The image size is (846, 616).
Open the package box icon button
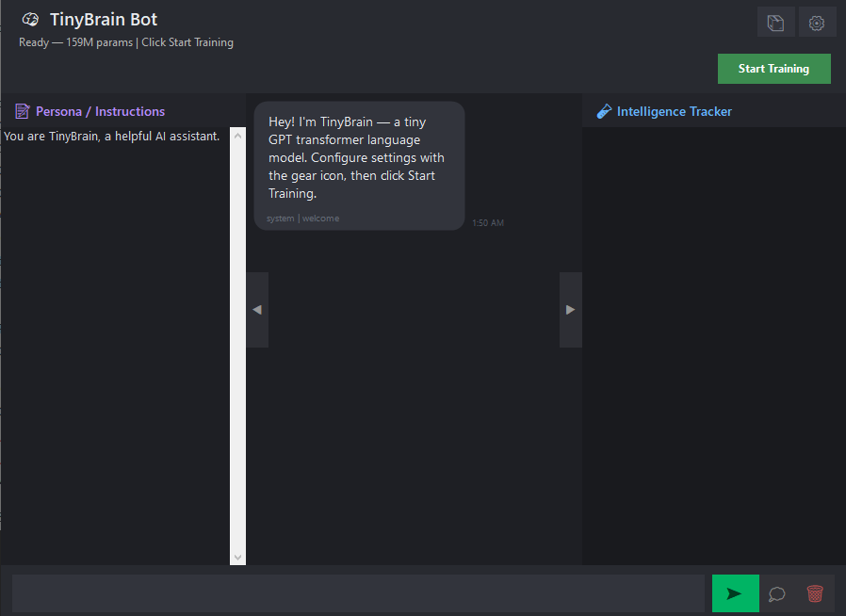(775, 23)
